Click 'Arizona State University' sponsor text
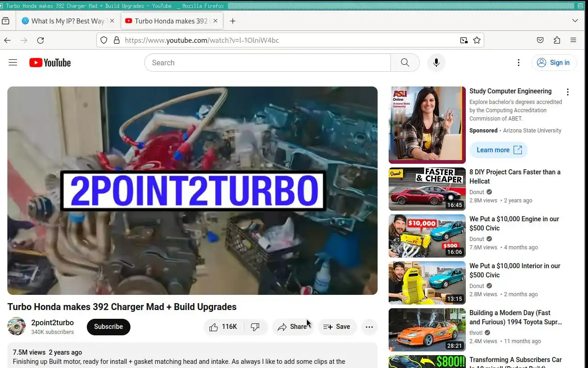This screenshot has width=588, height=368. pyautogui.click(x=532, y=131)
